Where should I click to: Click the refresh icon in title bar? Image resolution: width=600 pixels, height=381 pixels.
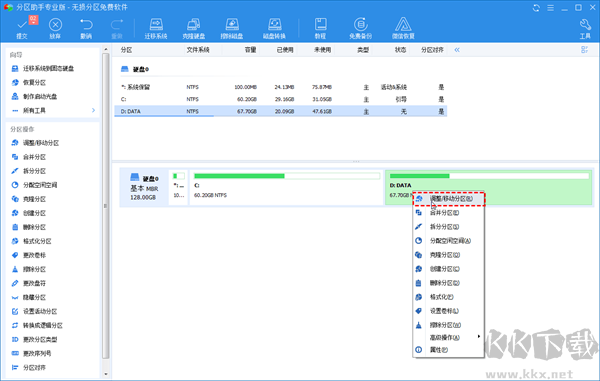click(x=536, y=8)
